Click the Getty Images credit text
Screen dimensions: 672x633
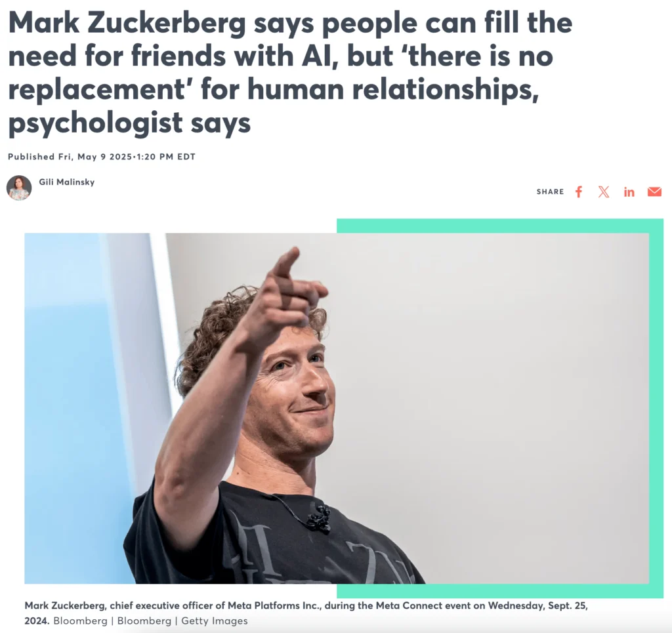coord(215,621)
